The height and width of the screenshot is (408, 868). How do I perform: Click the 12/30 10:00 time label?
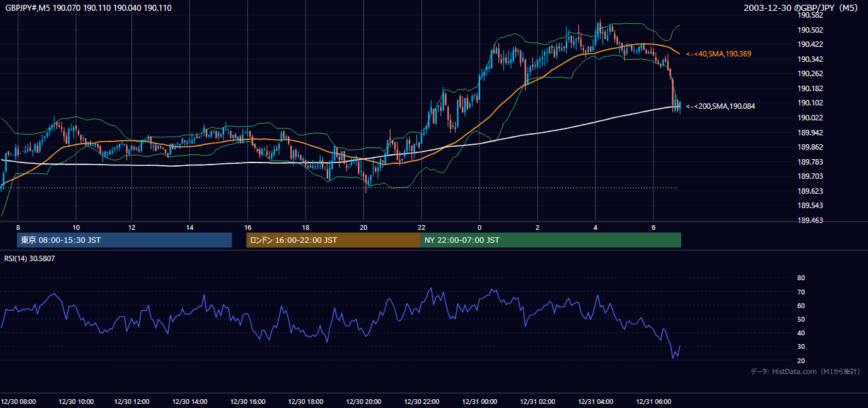[76, 402]
